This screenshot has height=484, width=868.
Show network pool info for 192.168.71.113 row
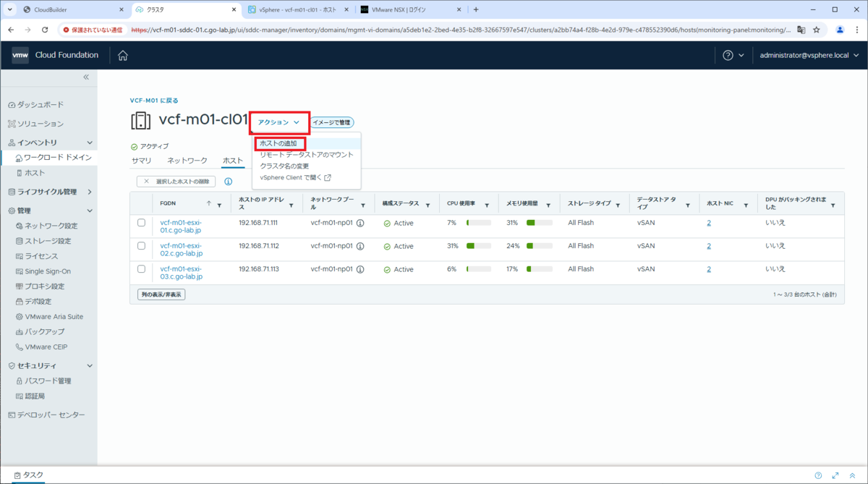coord(360,269)
